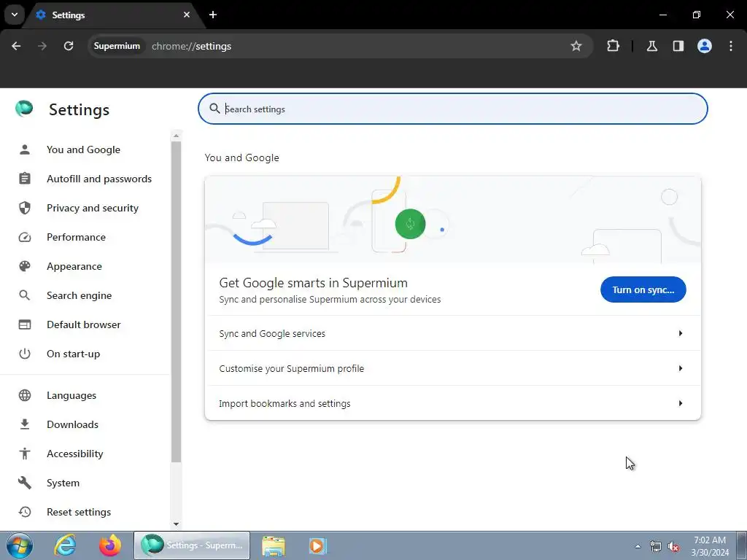Click sidebar scrollbar up arrow
747x560 pixels.
pyautogui.click(x=177, y=136)
